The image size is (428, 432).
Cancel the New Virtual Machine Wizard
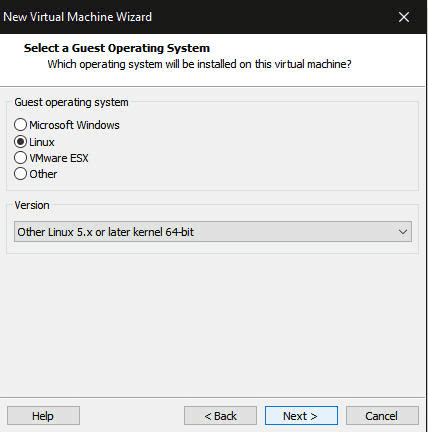382,416
